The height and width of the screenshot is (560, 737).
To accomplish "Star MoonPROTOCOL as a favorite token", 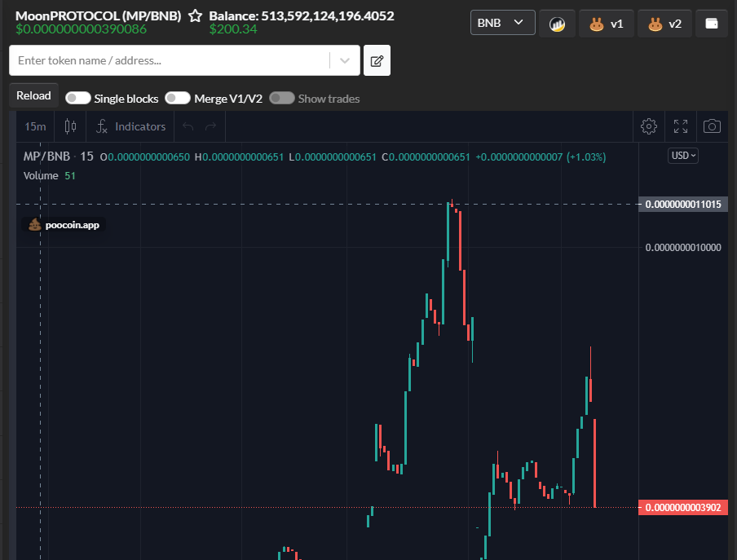I will coord(195,16).
